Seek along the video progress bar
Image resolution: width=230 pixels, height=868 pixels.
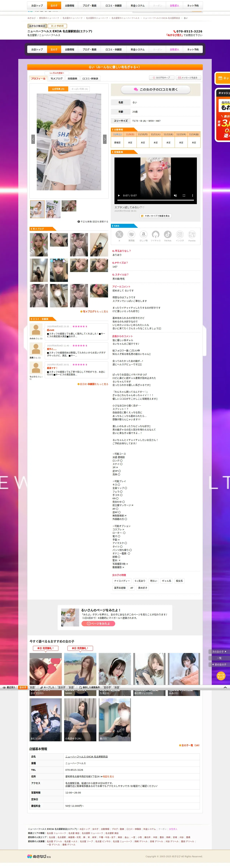156,200
